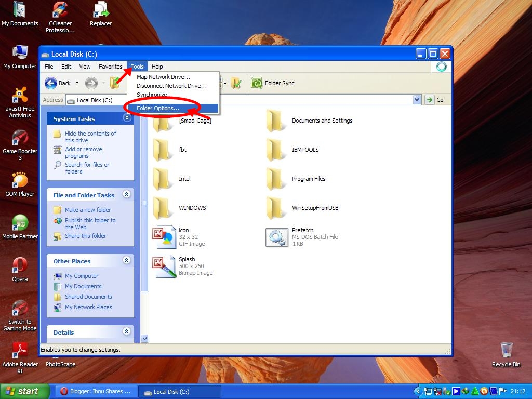Click the side panel scroll down arrow
The height and width of the screenshot is (399, 532).
144,338
